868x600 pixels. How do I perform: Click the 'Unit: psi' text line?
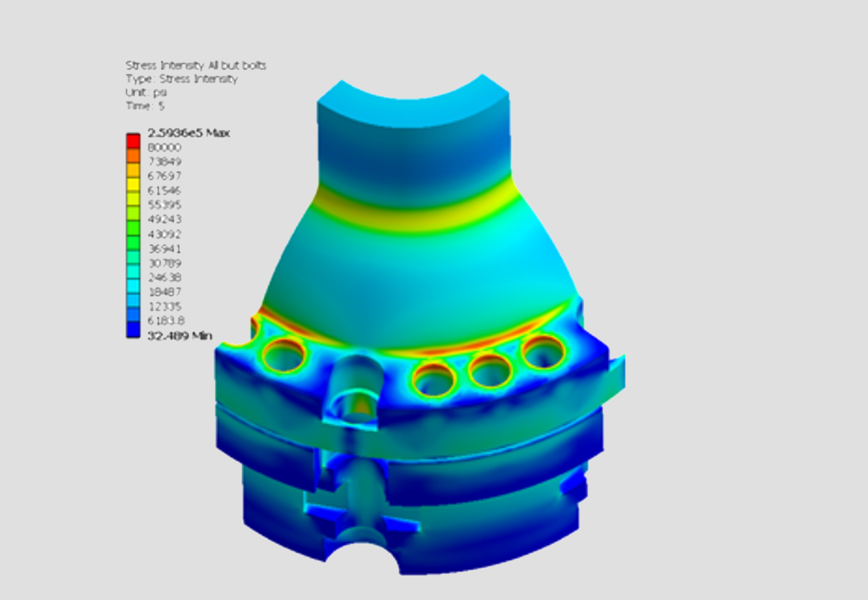point(146,93)
